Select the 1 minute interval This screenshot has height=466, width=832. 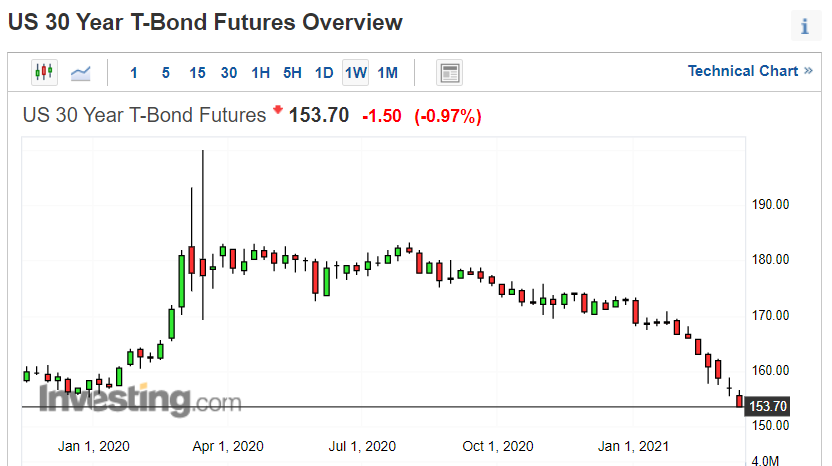(x=134, y=73)
